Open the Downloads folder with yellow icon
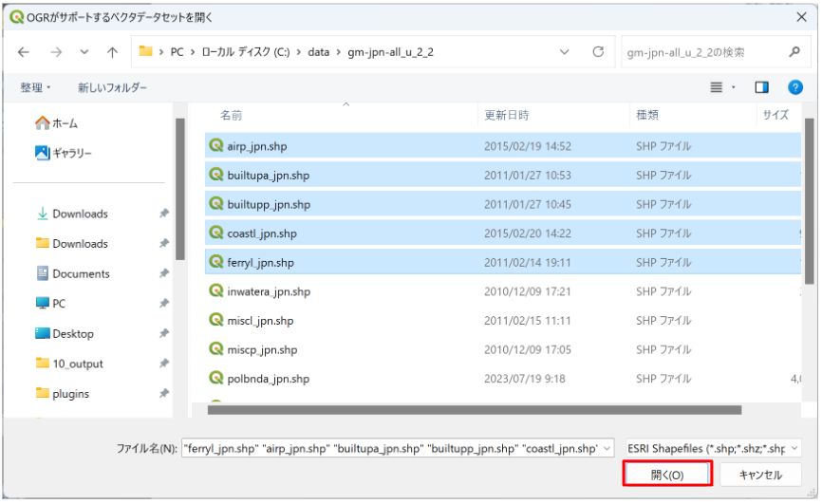Viewport: 822px width, 504px height. pyautogui.click(x=72, y=244)
